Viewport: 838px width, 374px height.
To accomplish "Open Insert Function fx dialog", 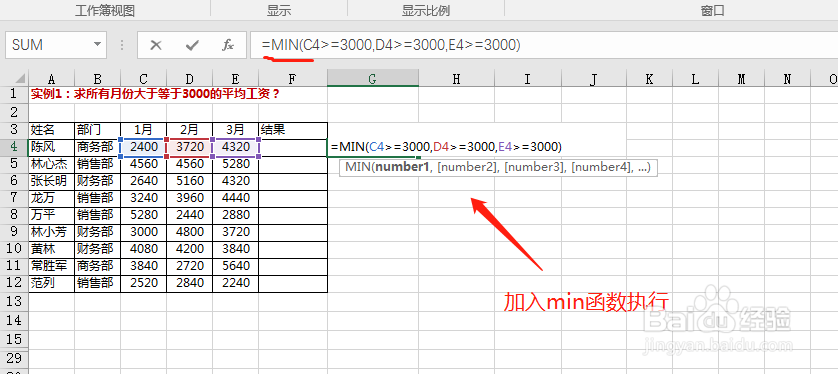I will (x=228, y=45).
